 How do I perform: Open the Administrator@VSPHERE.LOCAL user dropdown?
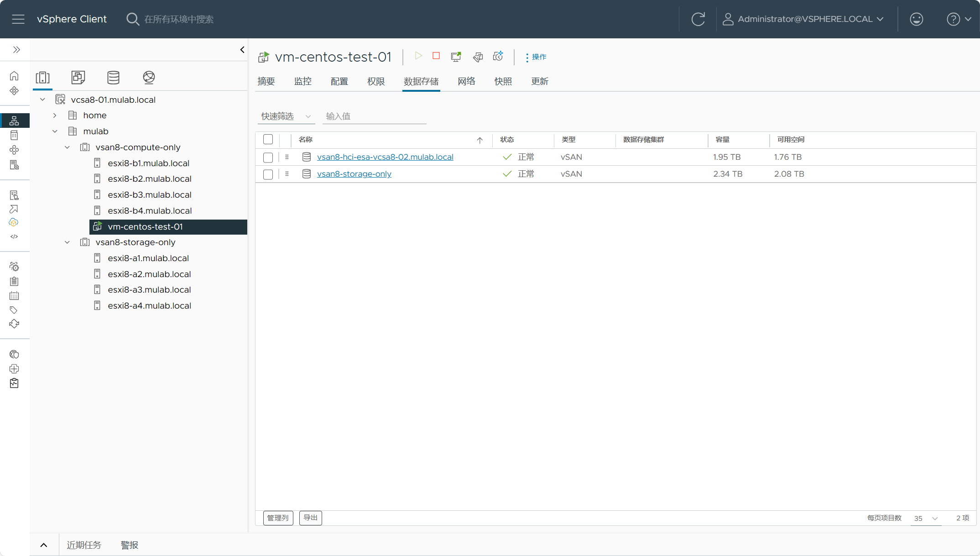[x=803, y=19]
